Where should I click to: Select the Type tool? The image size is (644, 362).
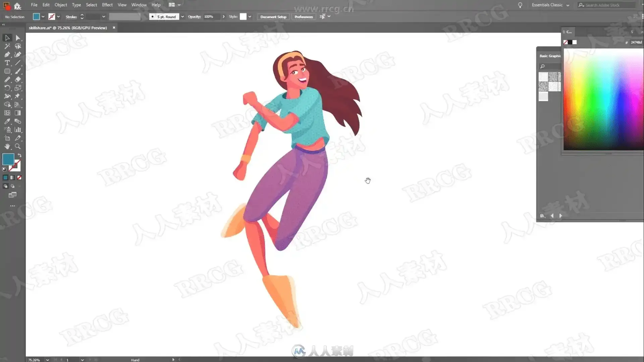tap(7, 63)
